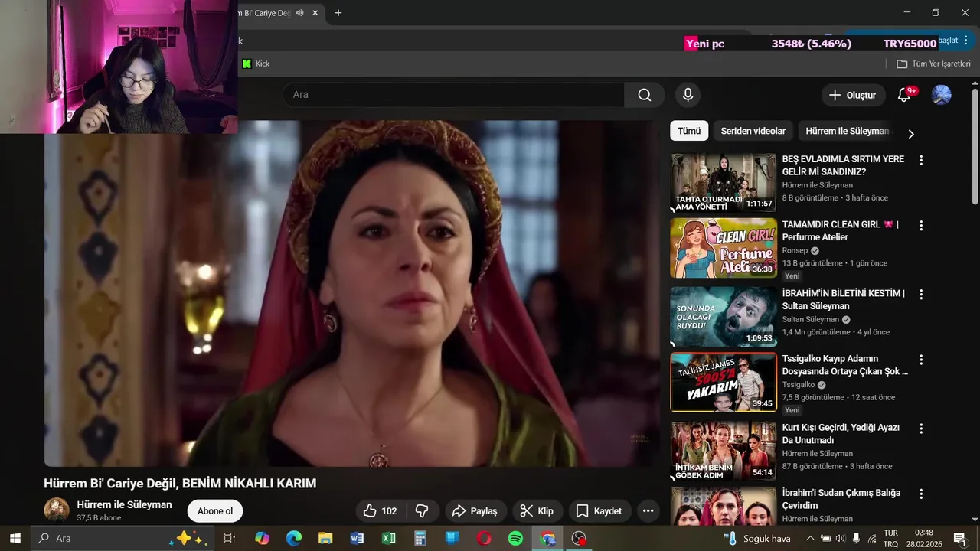Open Tssigalko Kayıp Adamın video thumbnail
The width and height of the screenshot is (980, 551).
[x=724, y=382]
